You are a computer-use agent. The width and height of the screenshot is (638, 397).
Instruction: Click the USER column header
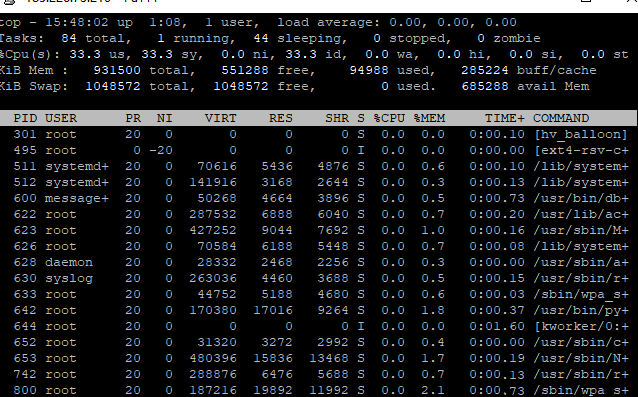61,118
